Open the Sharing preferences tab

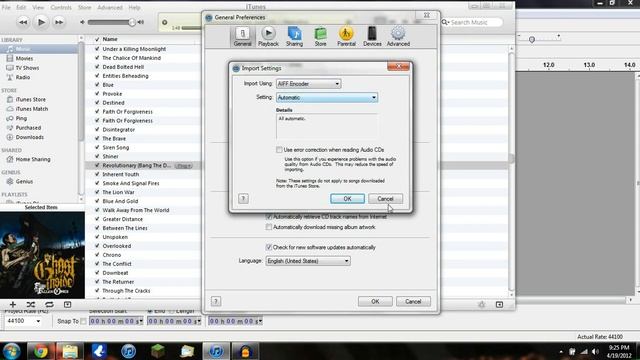coord(294,37)
